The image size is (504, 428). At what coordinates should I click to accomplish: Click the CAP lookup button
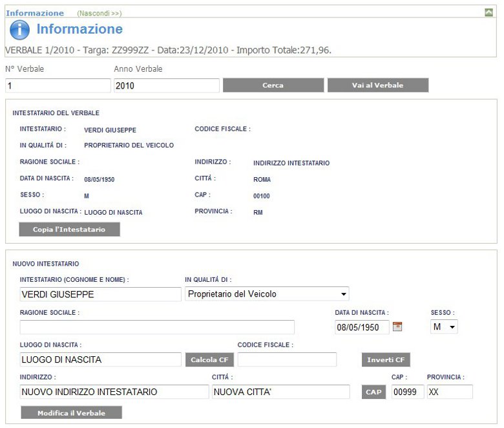click(374, 392)
